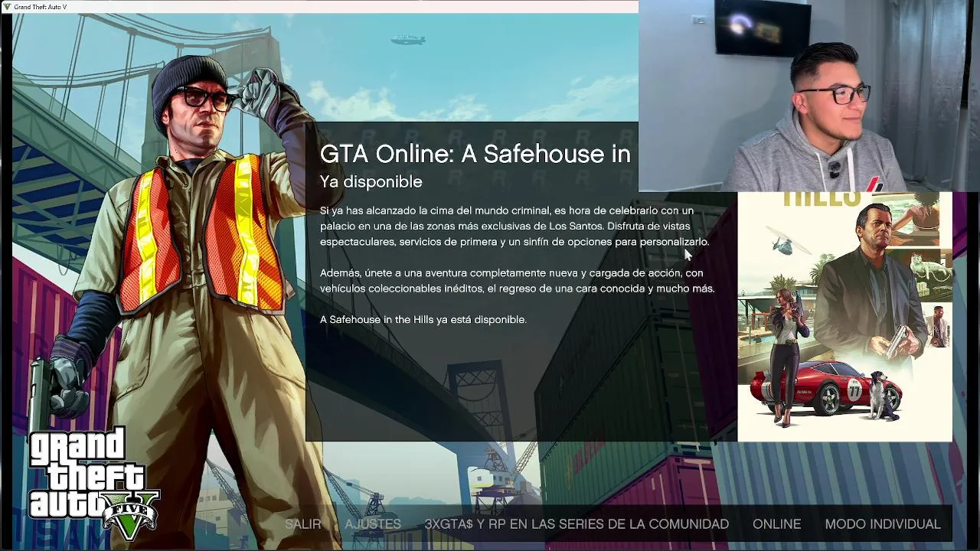This screenshot has width=980, height=551.
Task: Select SALIR in the bottom menu
Action: coord(302,524)
